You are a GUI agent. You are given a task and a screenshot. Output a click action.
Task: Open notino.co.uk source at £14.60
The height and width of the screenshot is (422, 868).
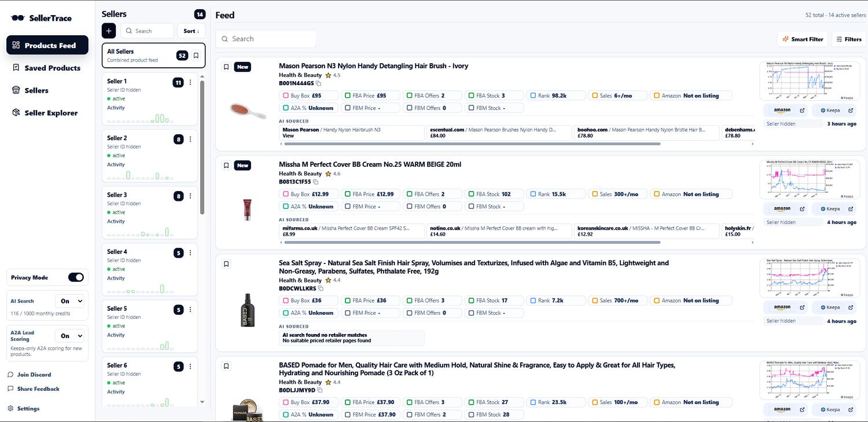pos(499,231)
